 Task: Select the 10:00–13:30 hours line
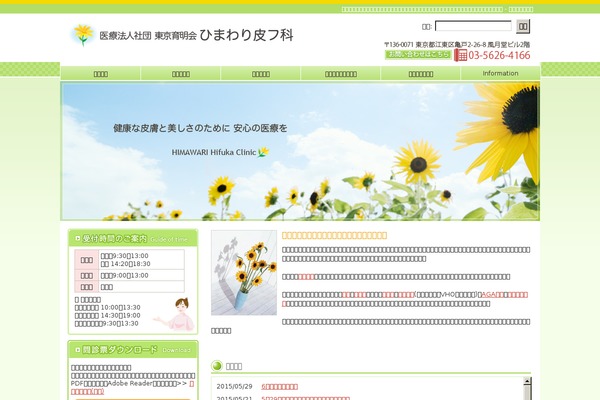(x=108, y=307)
